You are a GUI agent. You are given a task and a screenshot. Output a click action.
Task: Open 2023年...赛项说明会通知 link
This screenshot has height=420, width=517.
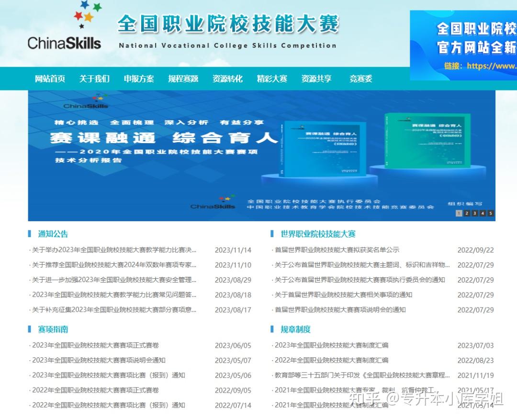(99, 360)
